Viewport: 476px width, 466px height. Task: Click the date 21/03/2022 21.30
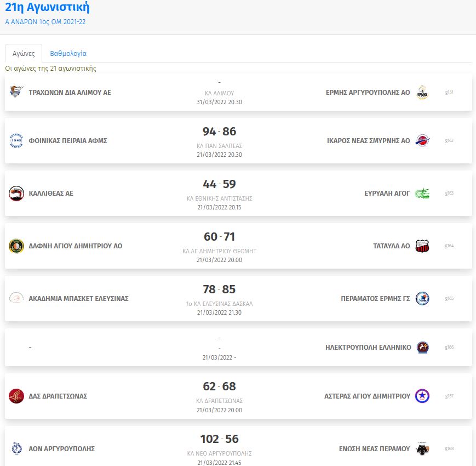coord(219,312)
